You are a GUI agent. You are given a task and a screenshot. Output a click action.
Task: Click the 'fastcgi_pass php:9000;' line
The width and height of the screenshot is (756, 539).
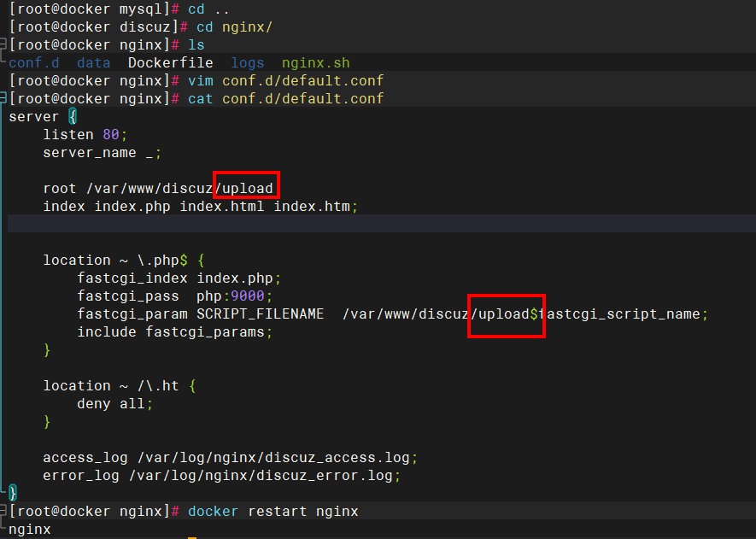coord(175,296)
